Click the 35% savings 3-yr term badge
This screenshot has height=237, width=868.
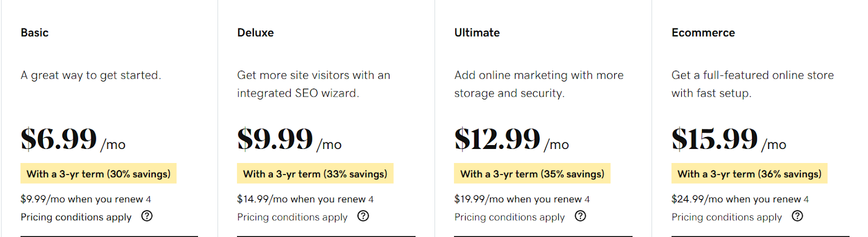(532, 173)
